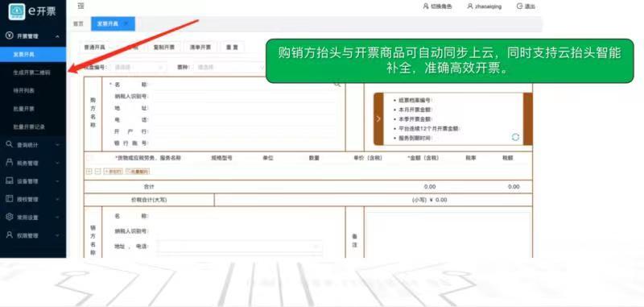Expand the 查询统计 sidebar menu
The height and width of the screenshot is (307, 644).
33,145
